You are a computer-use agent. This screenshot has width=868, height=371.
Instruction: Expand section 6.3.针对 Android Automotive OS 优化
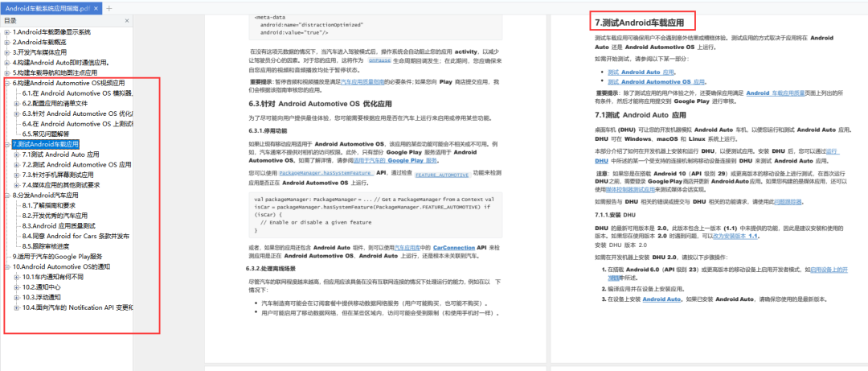pos(17,113)
